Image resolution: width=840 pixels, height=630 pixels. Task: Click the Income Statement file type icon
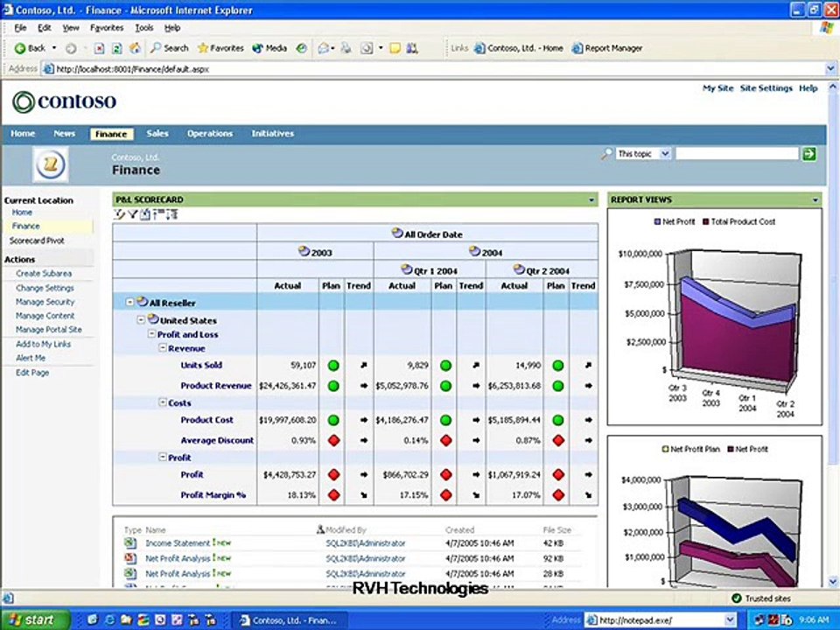(129, 542)
